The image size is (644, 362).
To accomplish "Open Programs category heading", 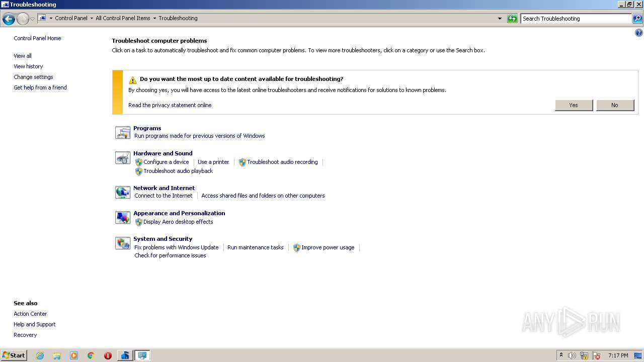I will point(147,128).
